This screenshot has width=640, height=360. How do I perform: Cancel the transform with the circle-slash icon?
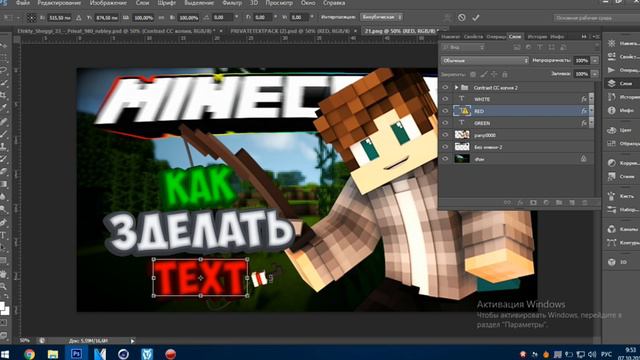click(x=462, y=18)
